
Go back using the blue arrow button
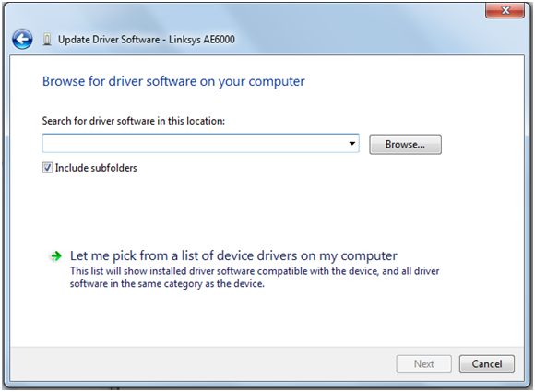pos(22,40)
